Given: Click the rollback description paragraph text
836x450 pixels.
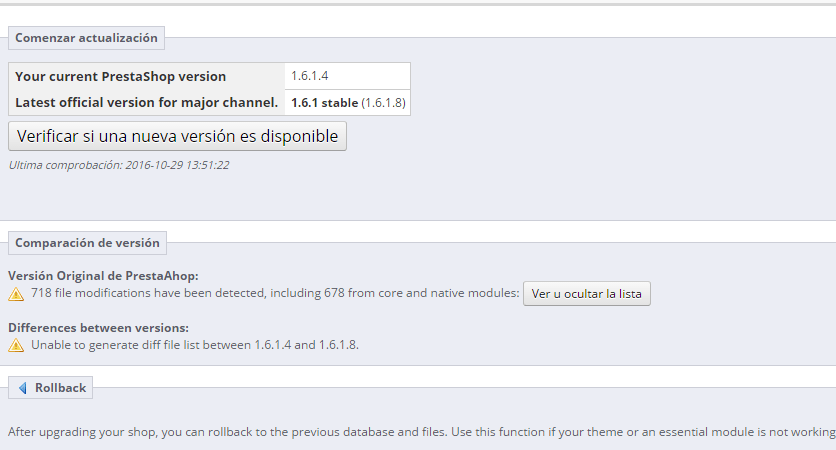Looking at the screenshot, I should coord(422,431).
